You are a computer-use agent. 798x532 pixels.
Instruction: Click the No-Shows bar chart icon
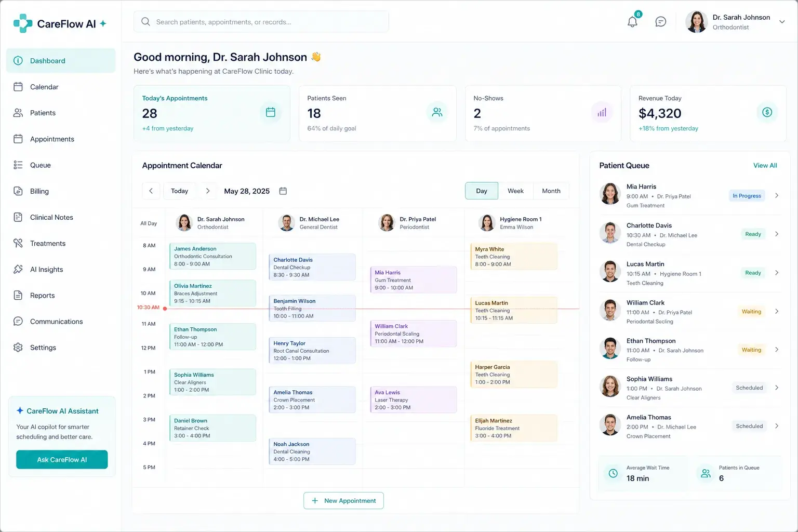(x=602, y=112)
